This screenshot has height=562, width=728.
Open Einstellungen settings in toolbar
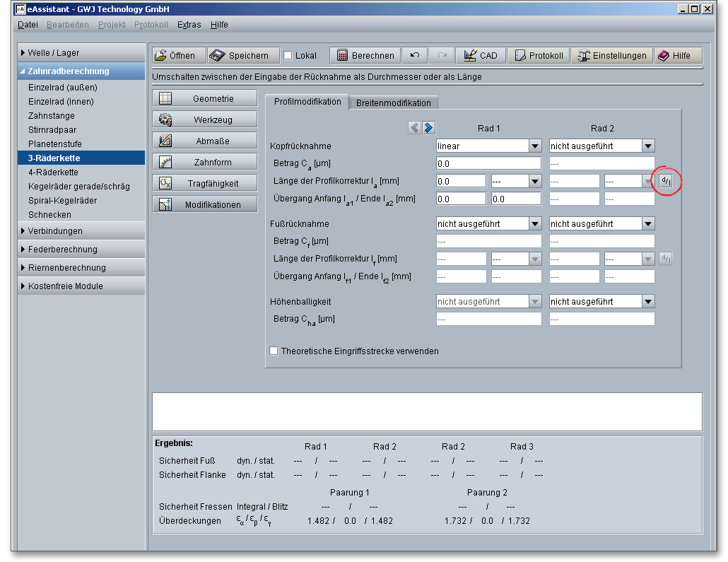(612, 56)
